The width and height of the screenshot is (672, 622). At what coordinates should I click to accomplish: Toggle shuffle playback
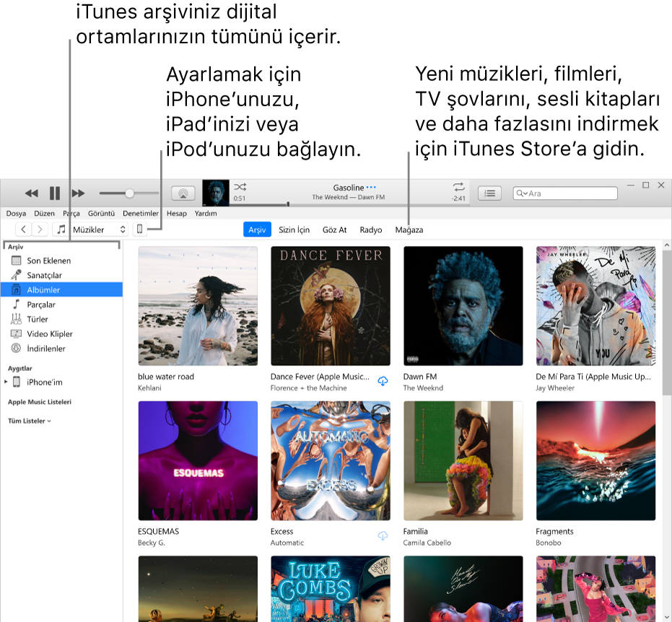[241, 186]
